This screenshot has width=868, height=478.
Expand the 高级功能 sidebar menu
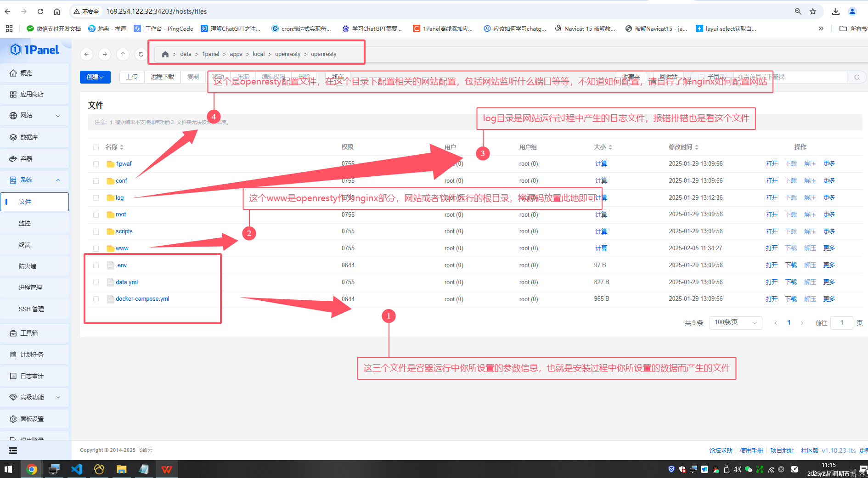[35, 397]
